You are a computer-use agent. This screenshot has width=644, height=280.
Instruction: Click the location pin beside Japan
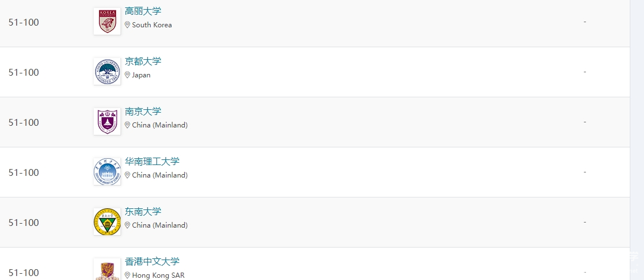tap(127, 75)
